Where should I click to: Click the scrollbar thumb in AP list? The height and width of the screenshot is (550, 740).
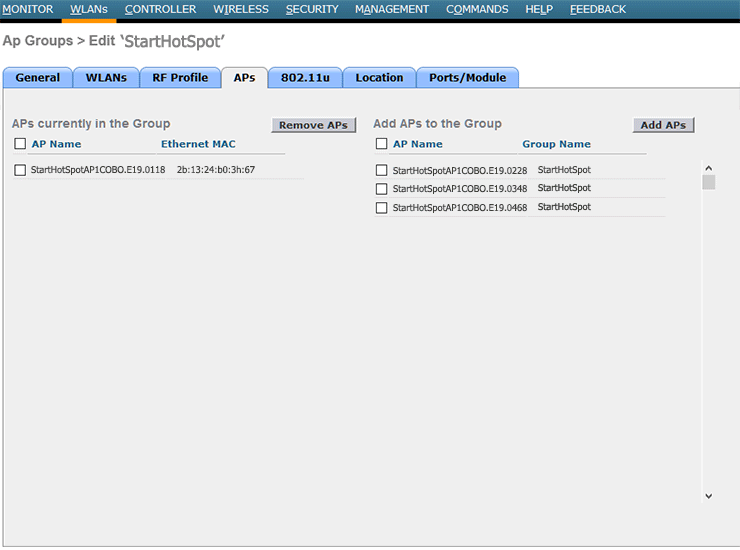[708, 183]
